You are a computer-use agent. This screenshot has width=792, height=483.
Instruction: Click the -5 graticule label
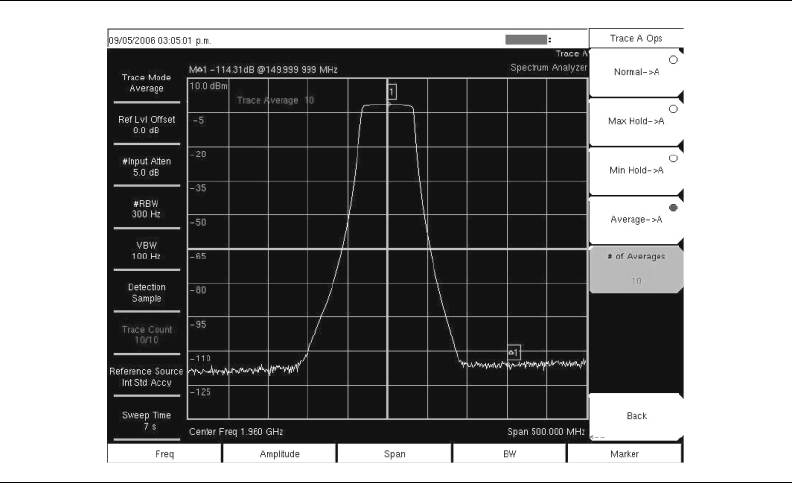pyautogui.click(x=199, y=120)
